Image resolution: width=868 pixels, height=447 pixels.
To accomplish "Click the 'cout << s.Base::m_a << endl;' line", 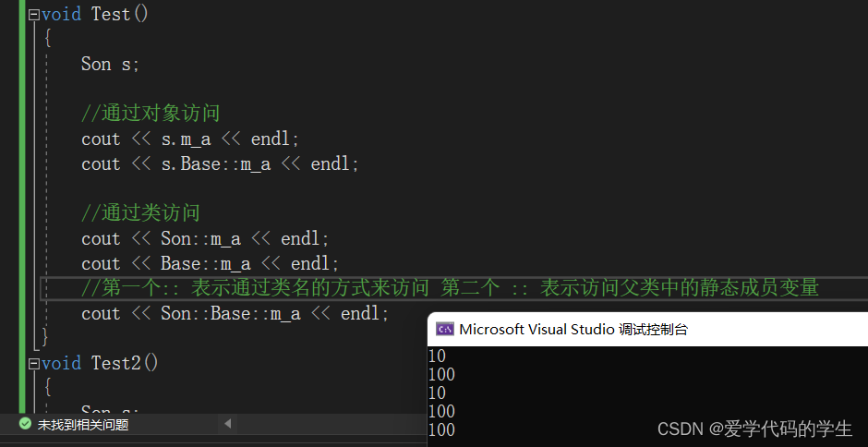I will (x=220, y=164).
